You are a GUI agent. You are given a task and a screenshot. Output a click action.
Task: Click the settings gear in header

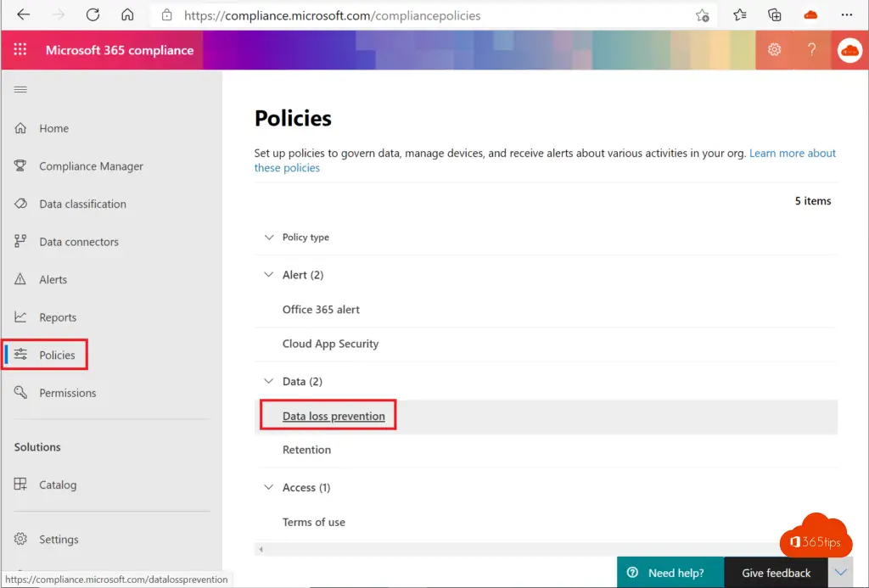pos(774,50)
